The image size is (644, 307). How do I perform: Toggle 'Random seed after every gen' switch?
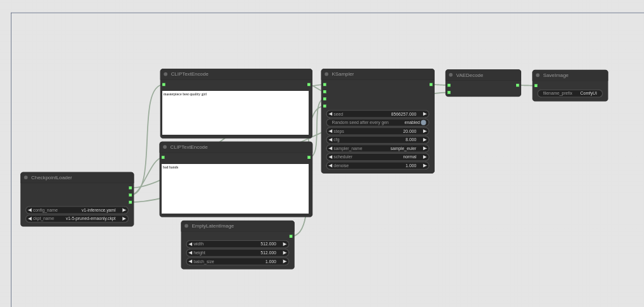423,122
